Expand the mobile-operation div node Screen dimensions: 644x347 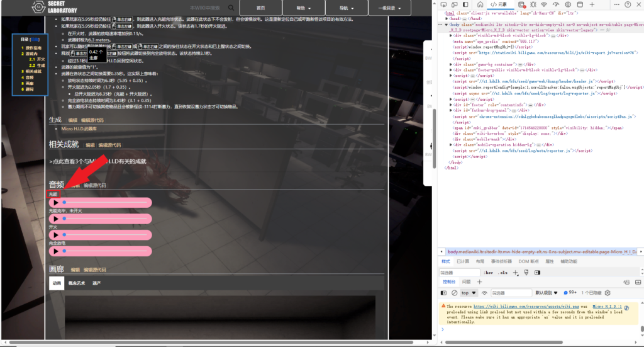(x=451, y=145)
